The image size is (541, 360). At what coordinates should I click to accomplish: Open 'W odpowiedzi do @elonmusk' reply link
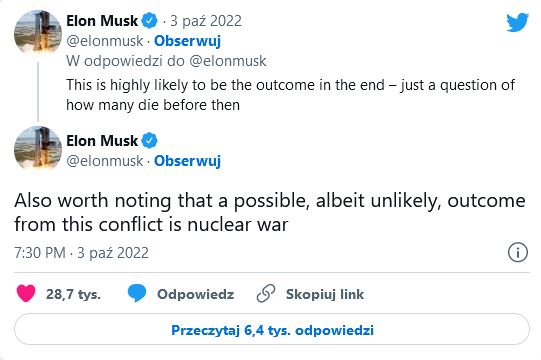[x=166, y=61]
